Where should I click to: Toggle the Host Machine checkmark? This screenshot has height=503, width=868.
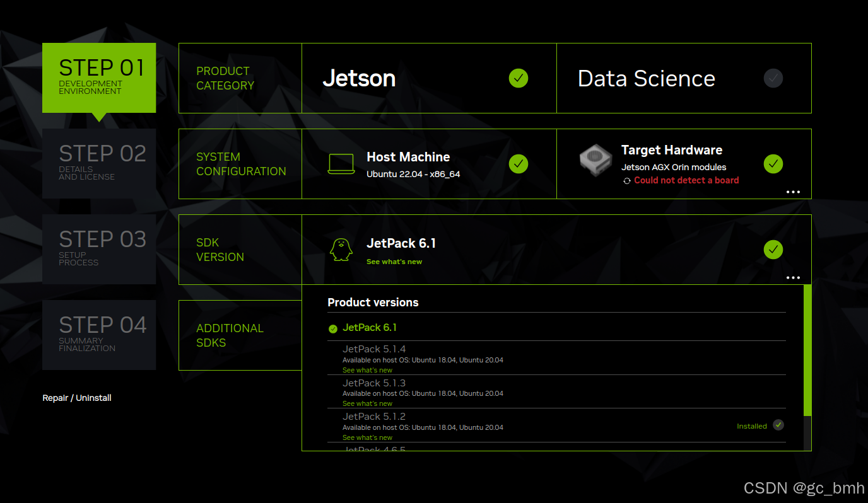click(519, 164)
